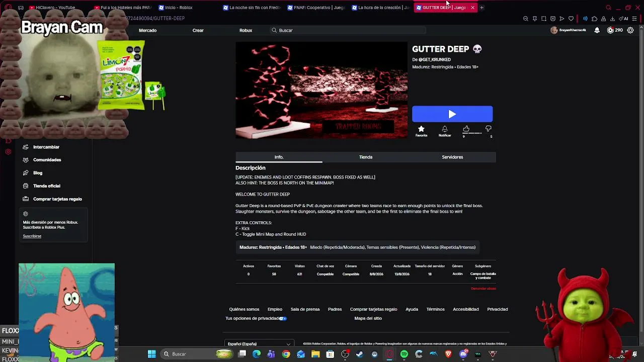Click the pin icon in the address bar
The image size is (644, 362).
point(535,19)
